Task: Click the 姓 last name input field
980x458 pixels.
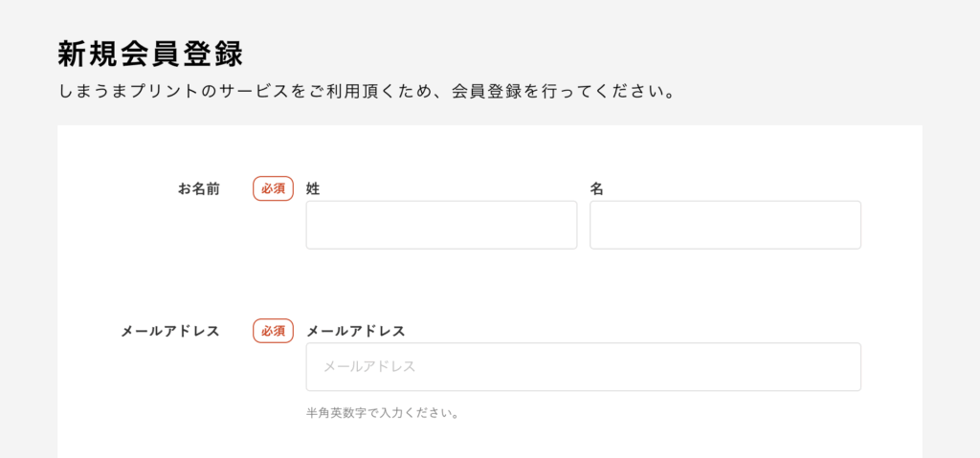Action: tap(441, 225)
